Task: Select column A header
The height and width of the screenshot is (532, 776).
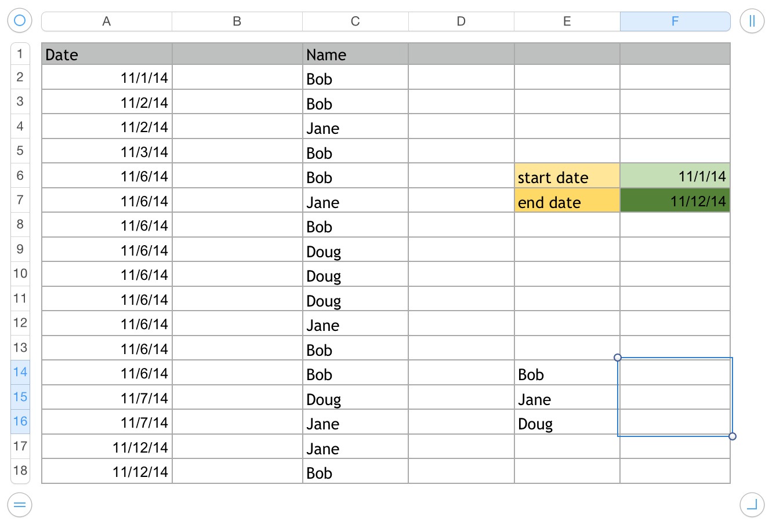Action: pyautogui.click(x=106, y=21)
